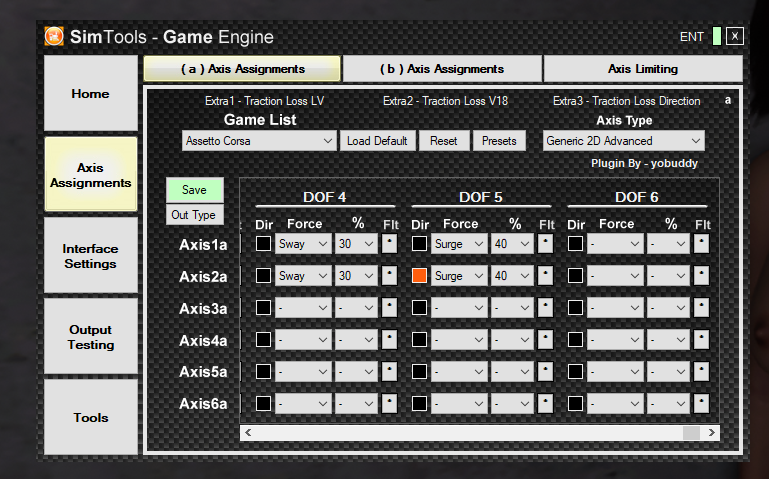Open Axis4a DOF 5 percent dropdown
Image resolution: width=769 pixels, height=479 pixels.
[x=512, y=339]
